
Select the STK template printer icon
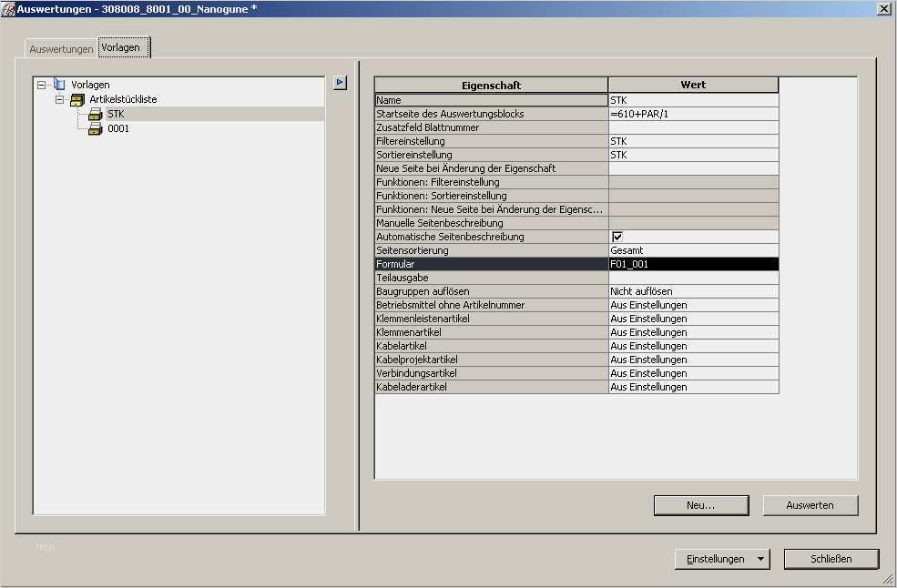(x=96, y=114)
